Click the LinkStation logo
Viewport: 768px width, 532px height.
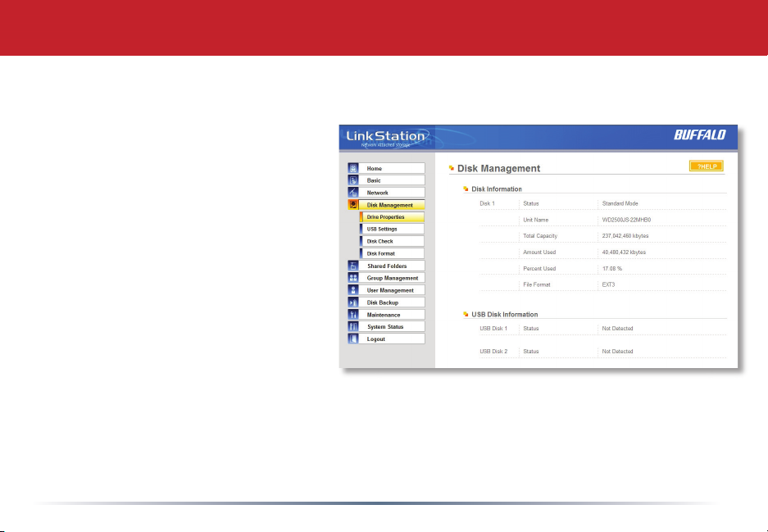click(385, 138)
